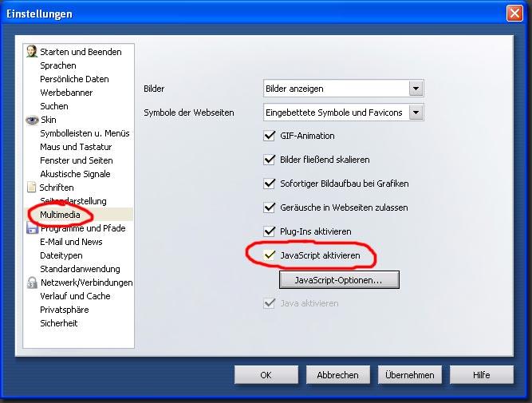
Task: Expand the Symbole der Webseiten dropdown
Action: [415, 113]
